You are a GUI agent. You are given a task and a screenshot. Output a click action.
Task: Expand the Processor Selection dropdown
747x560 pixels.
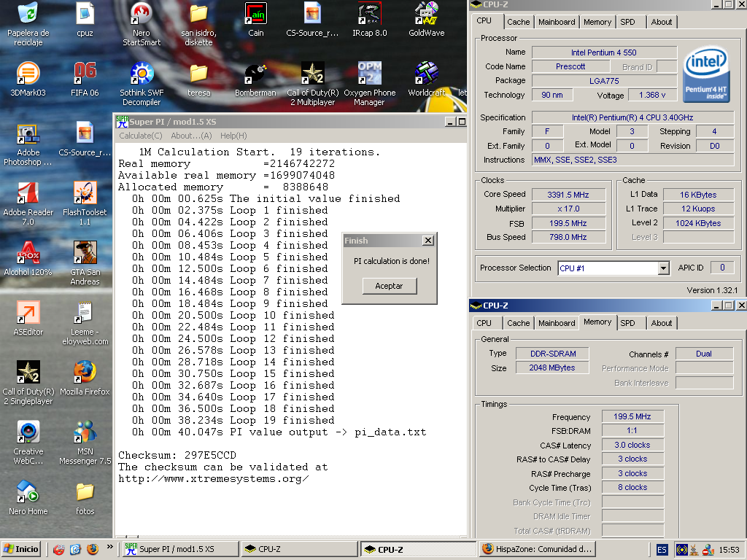coord(663,268)
